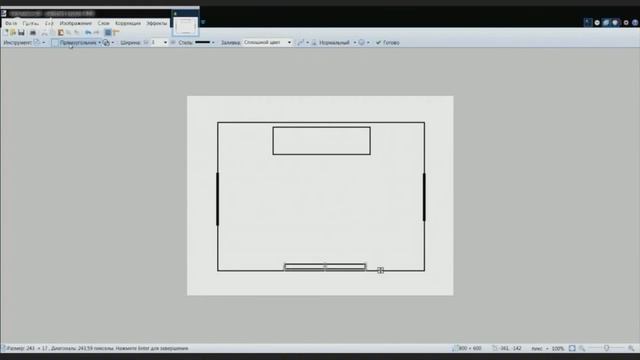
Task: Open the Изображение menu
Action: (x=76, y=23)
